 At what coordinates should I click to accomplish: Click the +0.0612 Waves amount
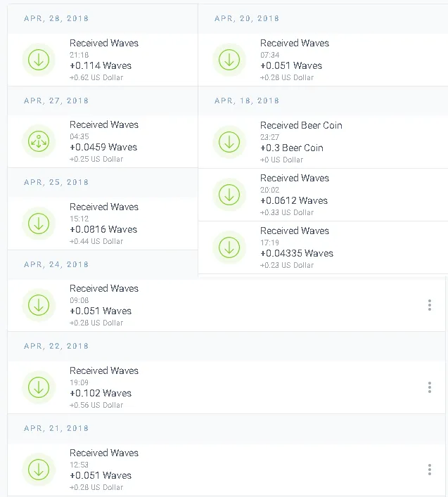click(294, 200)
